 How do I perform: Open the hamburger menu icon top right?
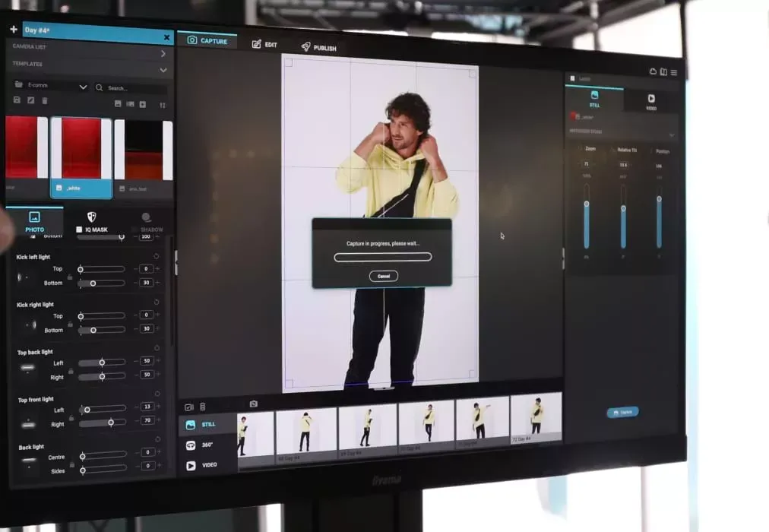674,72
